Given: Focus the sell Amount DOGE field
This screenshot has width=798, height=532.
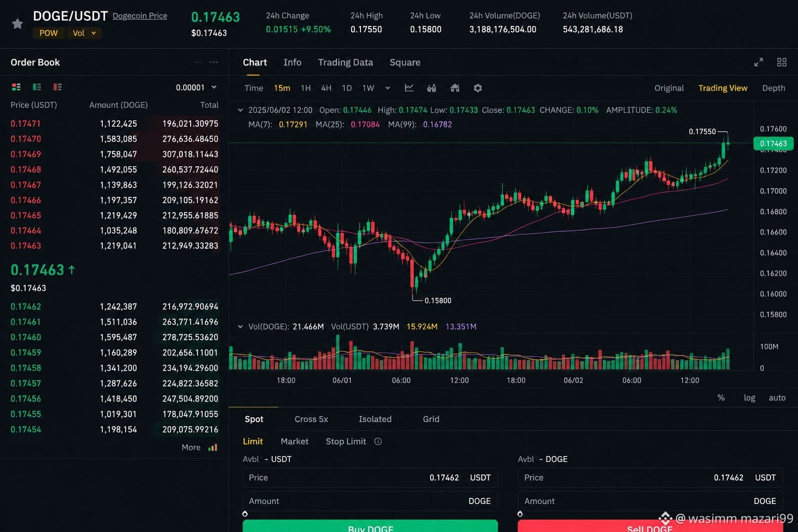Looking at the screenshot, I should (x=650, y=501).
